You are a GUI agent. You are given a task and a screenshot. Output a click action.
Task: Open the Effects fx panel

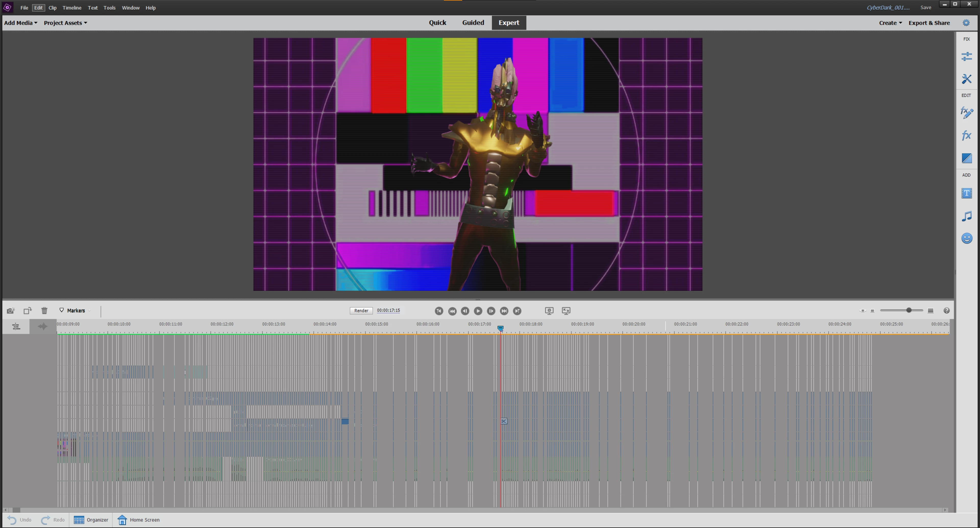tap(966, 136)
